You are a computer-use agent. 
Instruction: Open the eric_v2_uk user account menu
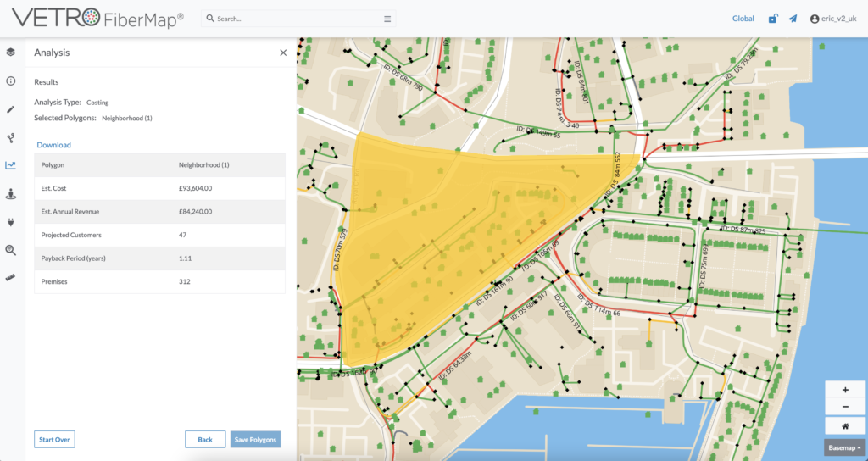coord(833,19)
